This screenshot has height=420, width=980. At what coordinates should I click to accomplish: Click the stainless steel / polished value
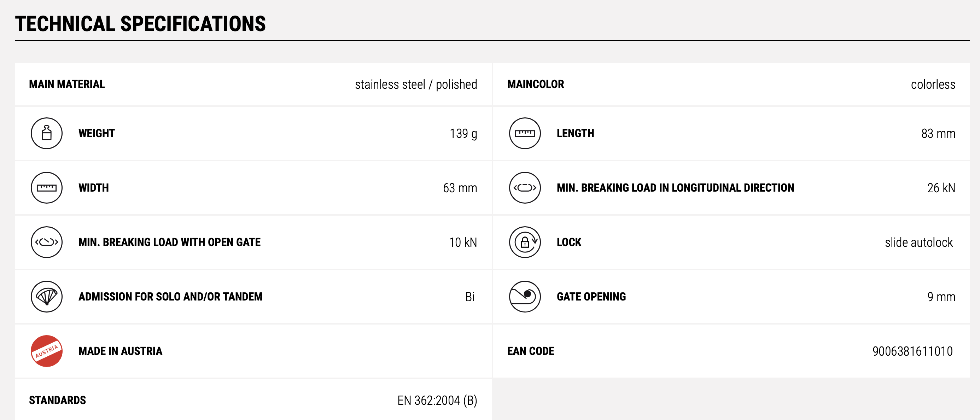tap(416, 84)
